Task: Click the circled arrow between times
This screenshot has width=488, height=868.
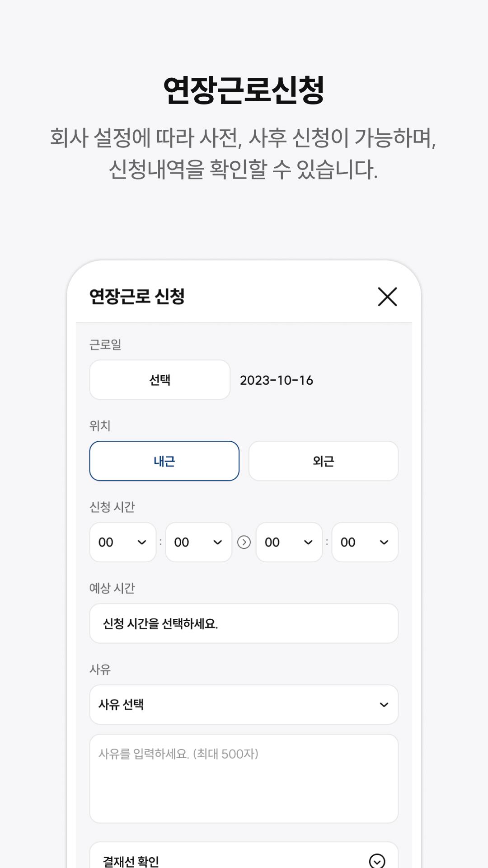Action: point(244,542)
